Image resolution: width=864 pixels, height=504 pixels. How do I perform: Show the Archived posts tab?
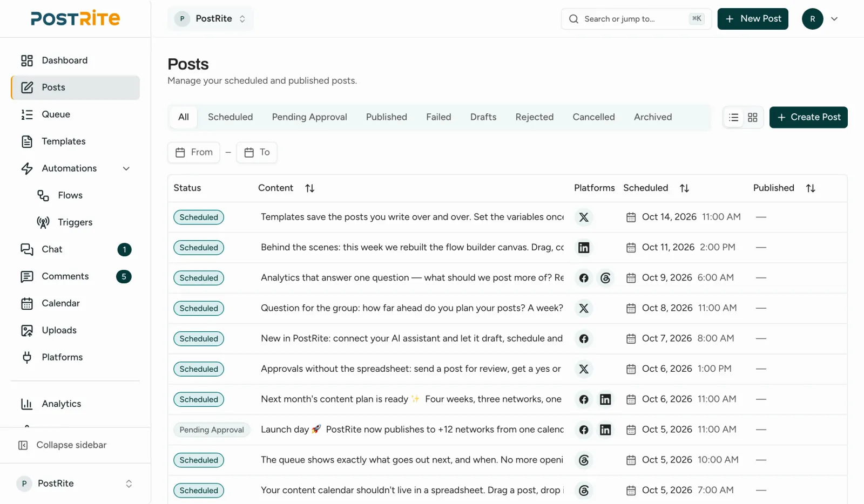pyautogui.click(x=653, y=117)
